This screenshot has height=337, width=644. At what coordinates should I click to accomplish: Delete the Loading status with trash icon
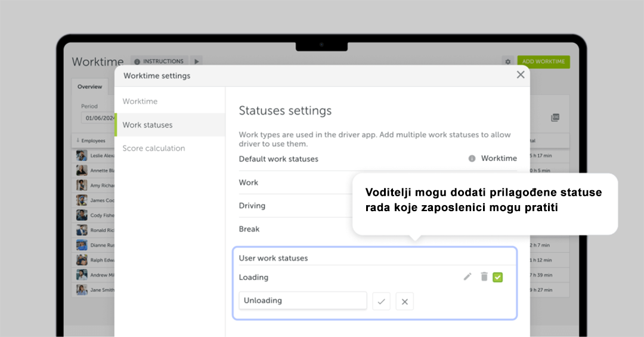(484, 277)
